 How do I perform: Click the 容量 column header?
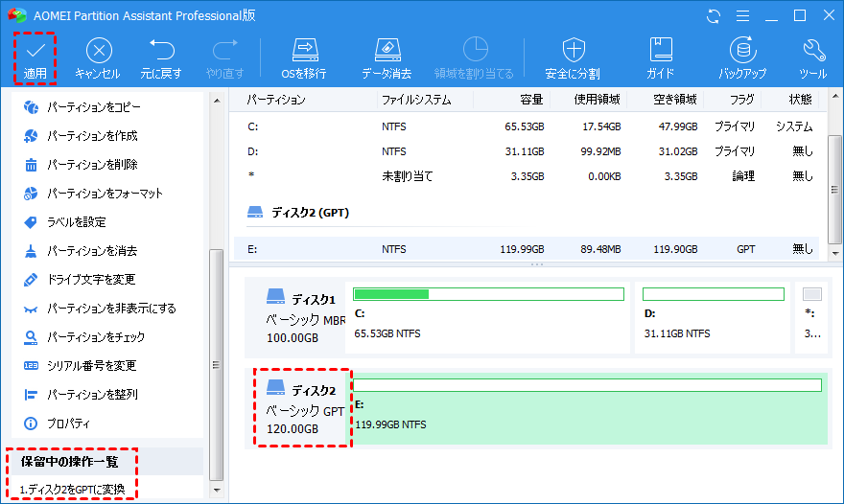531,100
